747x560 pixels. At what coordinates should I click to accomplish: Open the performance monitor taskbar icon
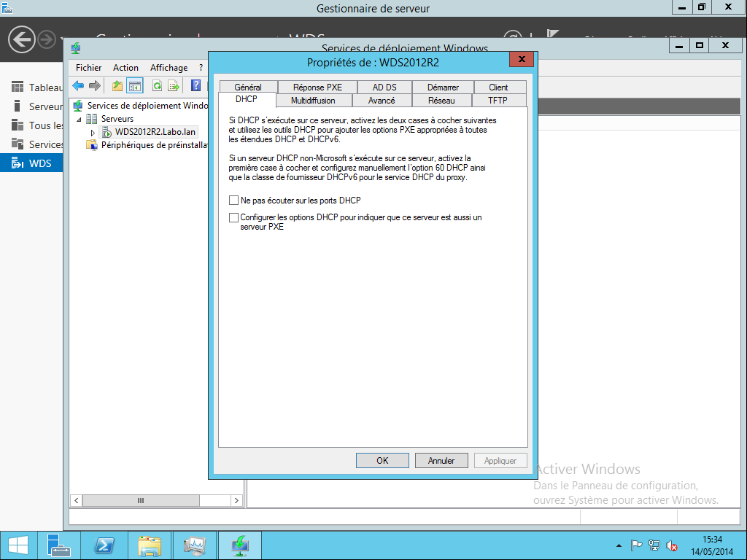tap(194, 545)
